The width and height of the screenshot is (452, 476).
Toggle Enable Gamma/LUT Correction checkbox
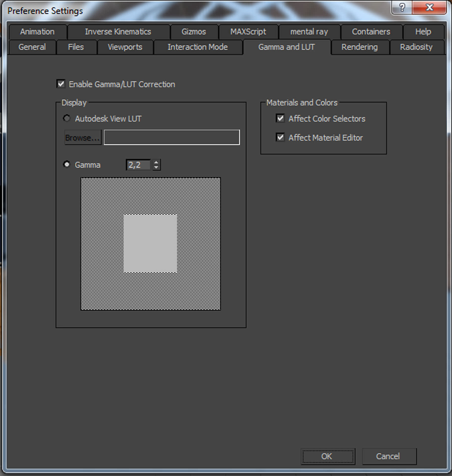coord(61,84)
